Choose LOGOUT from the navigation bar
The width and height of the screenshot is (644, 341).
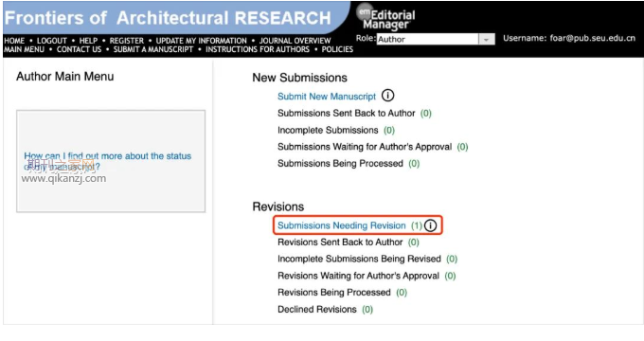52,41
